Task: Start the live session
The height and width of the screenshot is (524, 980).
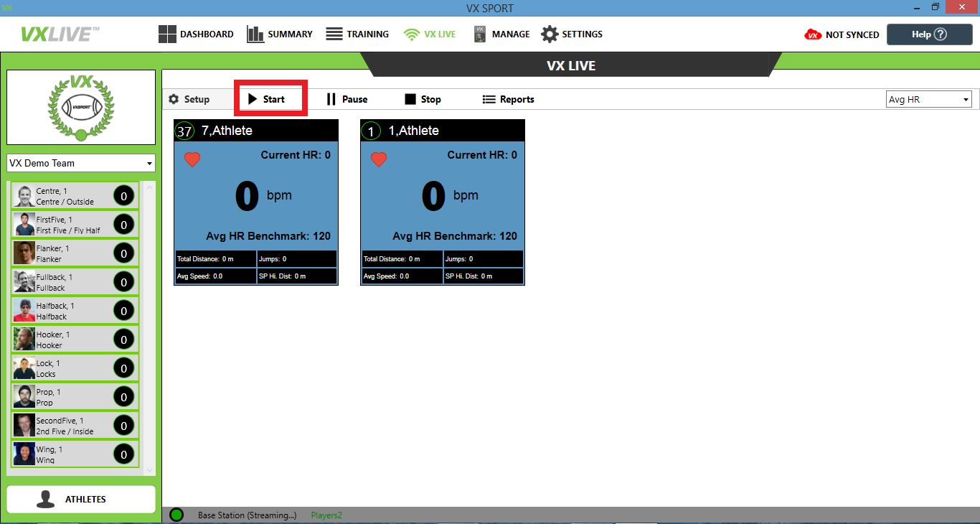Action: point(267,99)
